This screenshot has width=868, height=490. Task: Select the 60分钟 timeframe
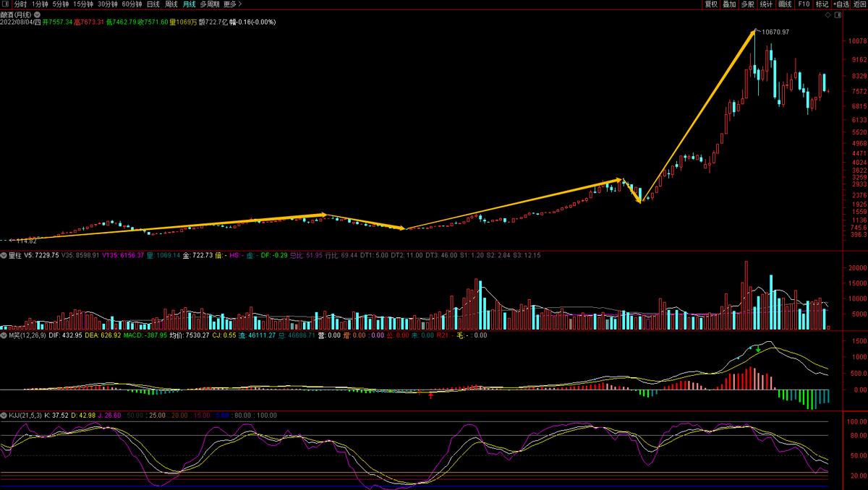click(x=132, y=4)
